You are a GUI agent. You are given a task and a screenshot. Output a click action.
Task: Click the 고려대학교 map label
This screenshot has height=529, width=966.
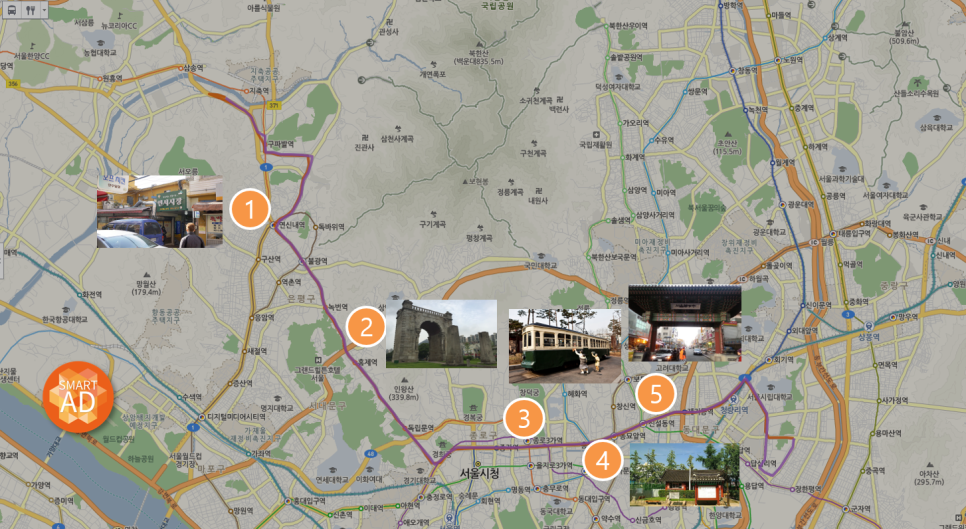coord(672,368)
